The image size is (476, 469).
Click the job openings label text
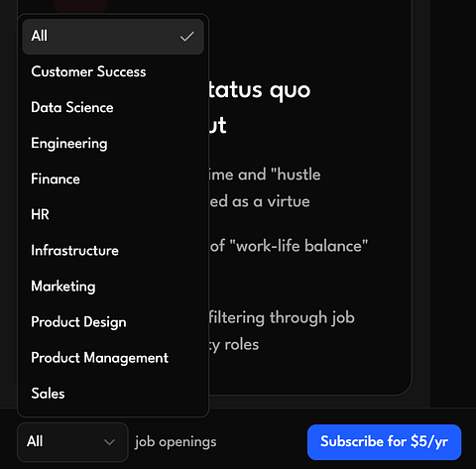point(176,442)
